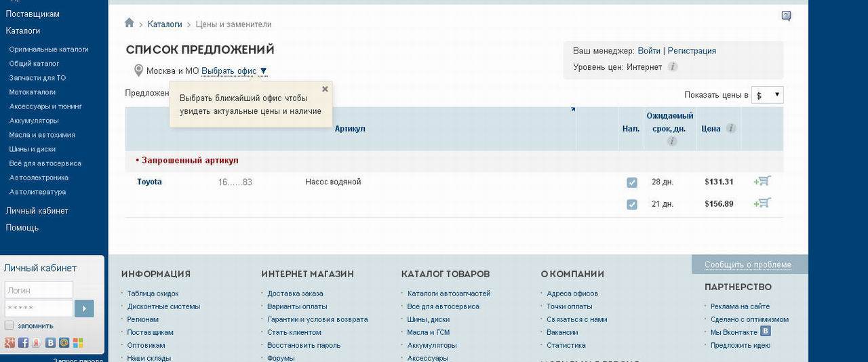The height and width of the screenshot is (362, 868).
Task: Add the $156.89 offer to cart
Action: click(762, 203)
